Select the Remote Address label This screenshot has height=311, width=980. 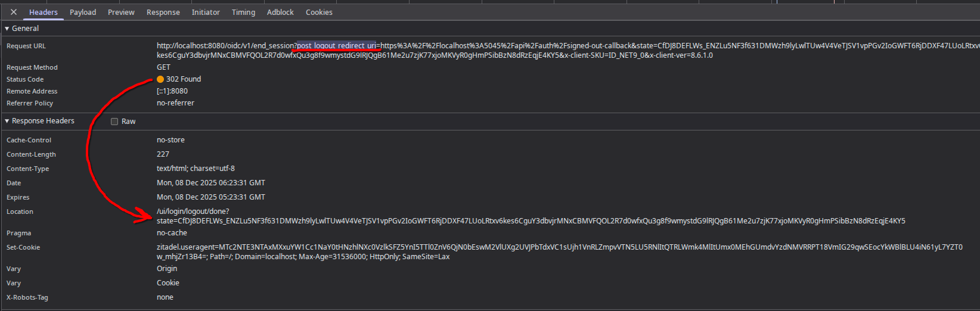[x=32, y=91]
